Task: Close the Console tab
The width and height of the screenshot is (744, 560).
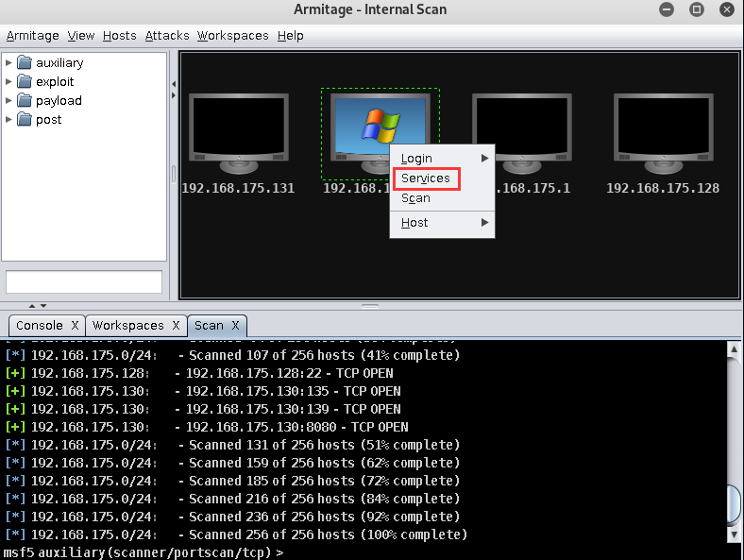Action: tap(75, 326)
